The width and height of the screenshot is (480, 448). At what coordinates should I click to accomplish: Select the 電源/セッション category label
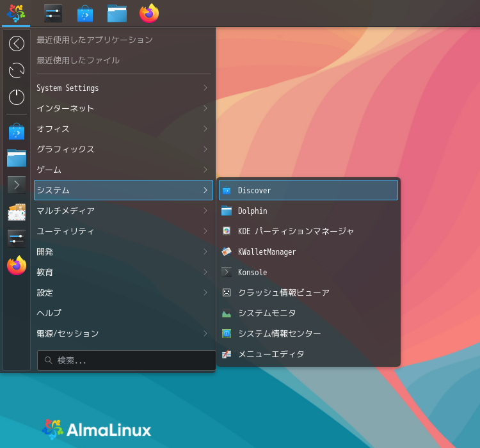pos(68,333)
